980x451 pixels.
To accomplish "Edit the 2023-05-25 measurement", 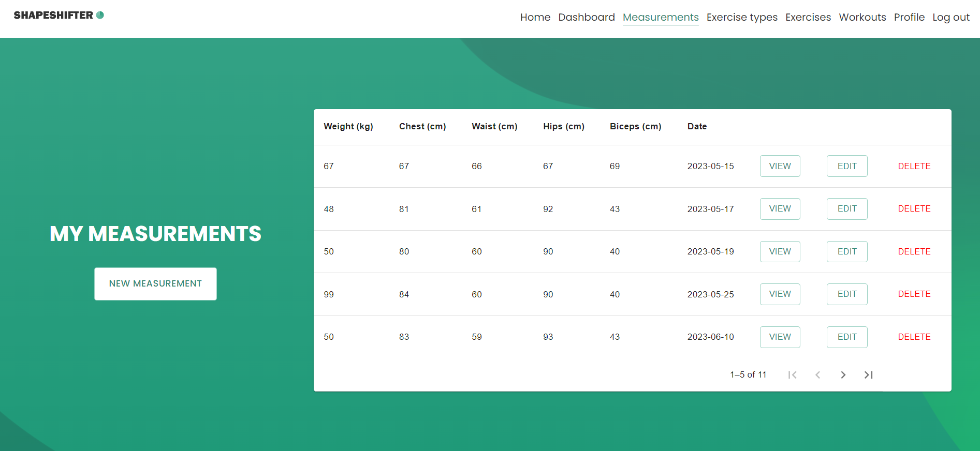I will pyautogui.click(x=847, y=294).
